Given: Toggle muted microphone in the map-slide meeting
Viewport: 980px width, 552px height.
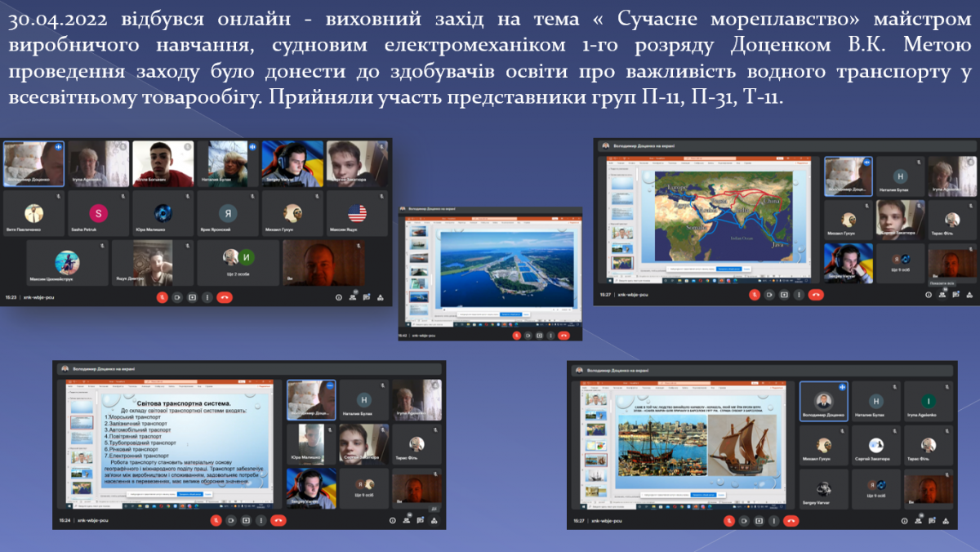Looking at the screenshot, I should point(755,294).
